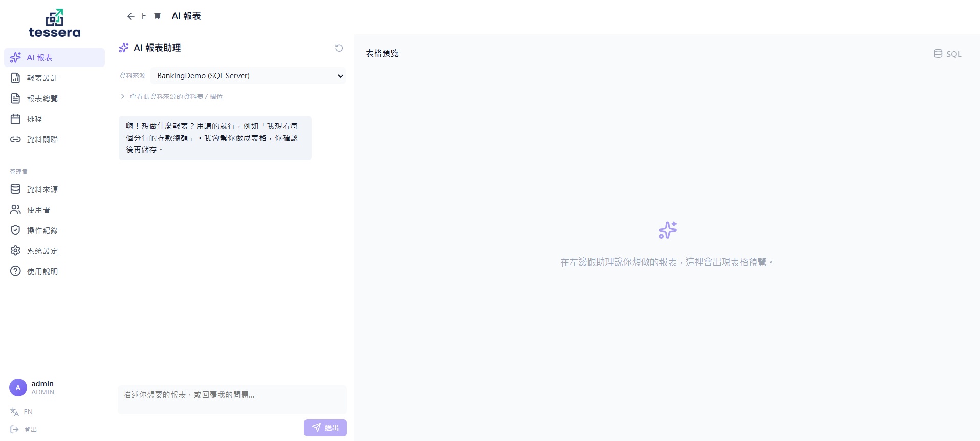Click the empty preview hint text
Viewport: 980px width, 441px height.
667,262
